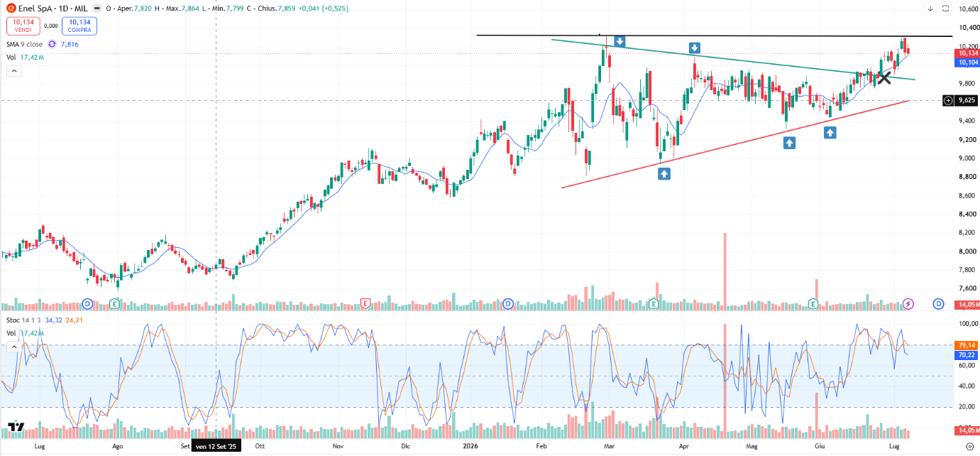This screenshot has width=980, height=456.
Task: Click the 2026 label on the time axis
Action: (469, 447)
